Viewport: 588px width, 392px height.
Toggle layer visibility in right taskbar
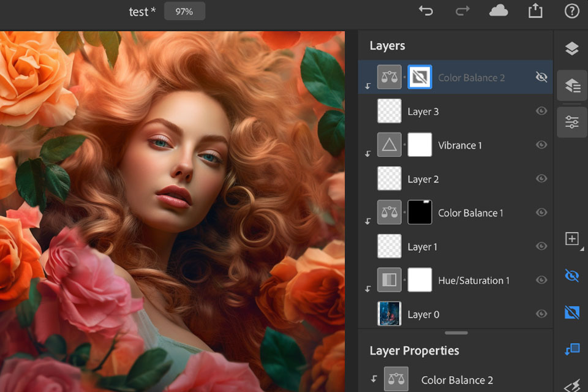571,276
